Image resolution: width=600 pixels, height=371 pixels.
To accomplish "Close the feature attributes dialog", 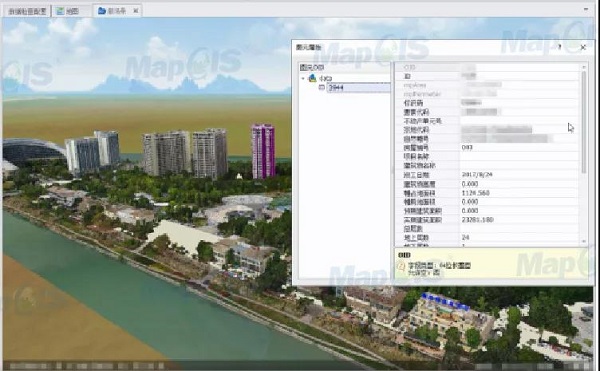I will (583, 47).
